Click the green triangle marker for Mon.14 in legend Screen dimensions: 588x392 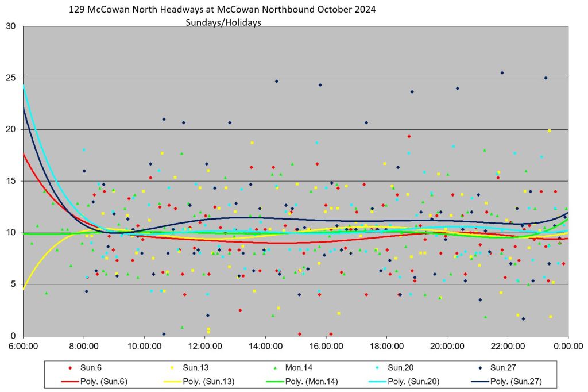274,368
